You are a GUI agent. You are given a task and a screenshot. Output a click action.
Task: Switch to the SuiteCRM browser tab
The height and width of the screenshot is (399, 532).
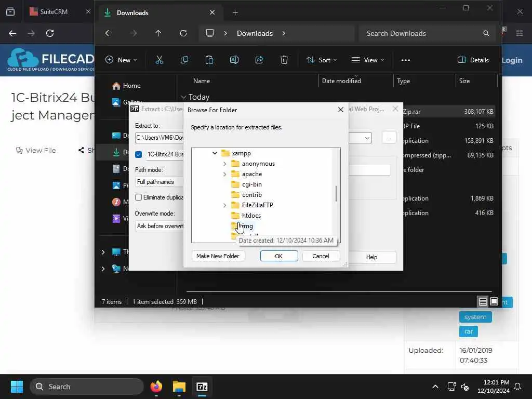54,11
